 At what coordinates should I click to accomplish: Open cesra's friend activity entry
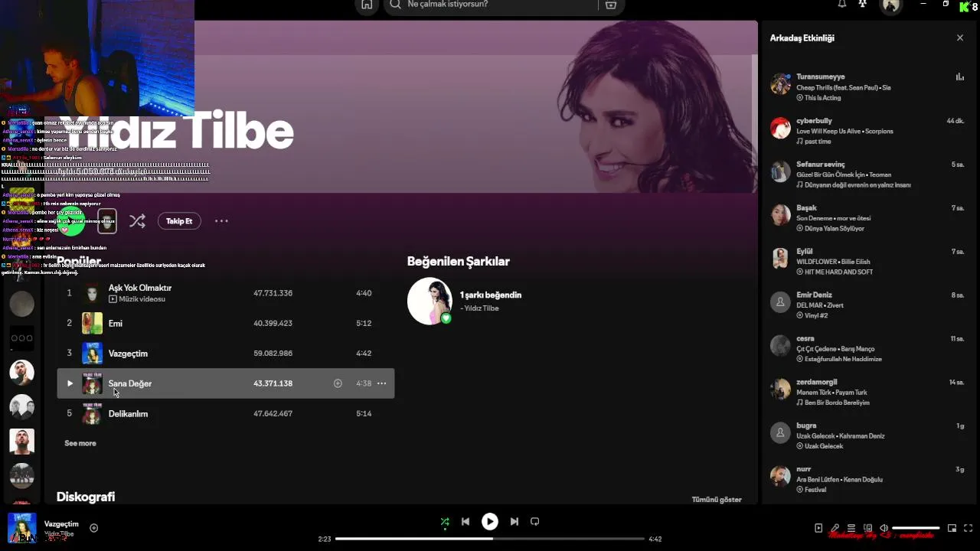point(868,348)
